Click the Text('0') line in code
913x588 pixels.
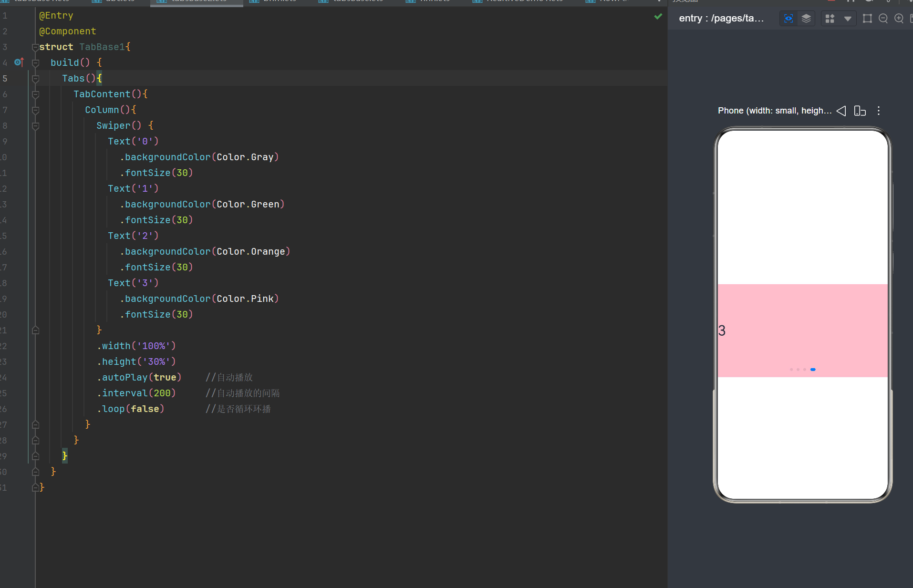[x=133, y=141]
